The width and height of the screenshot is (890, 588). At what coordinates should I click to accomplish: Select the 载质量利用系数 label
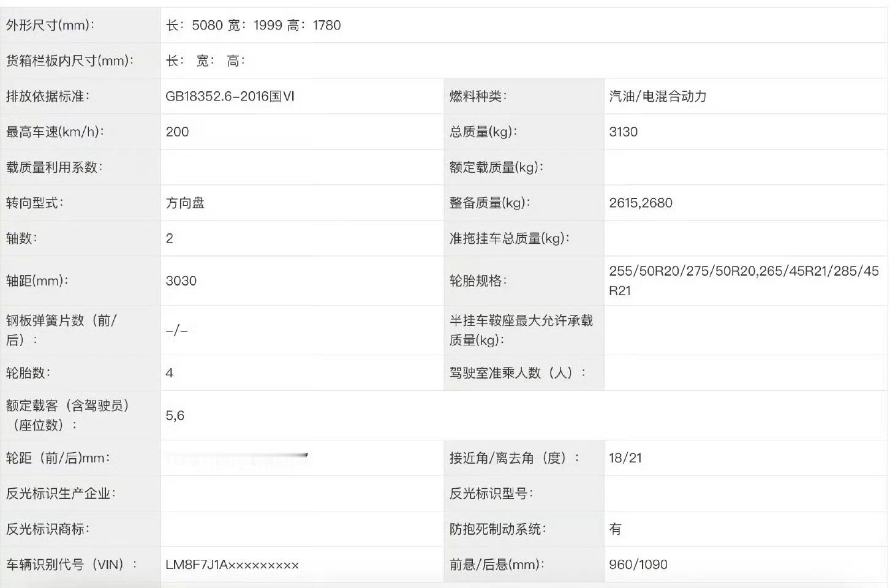(x=55, y=167)
